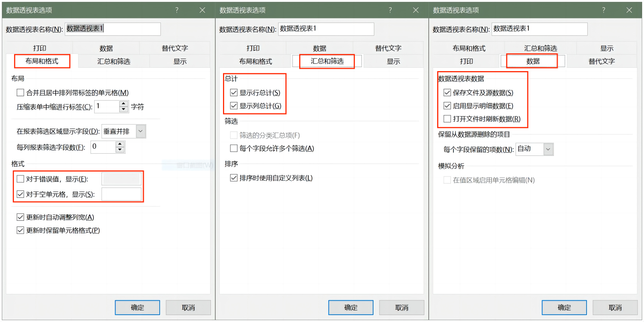The image size is (644, 322).
Task: Enable 合并且居中排列带标签的单元格 checkbox
Action: coord(21,93)
